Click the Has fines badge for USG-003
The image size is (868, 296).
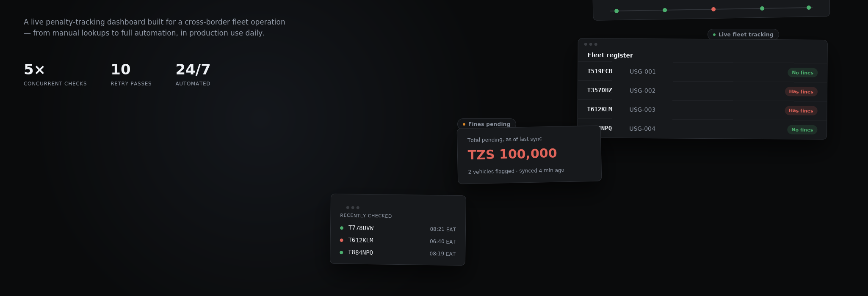point(801,111)
